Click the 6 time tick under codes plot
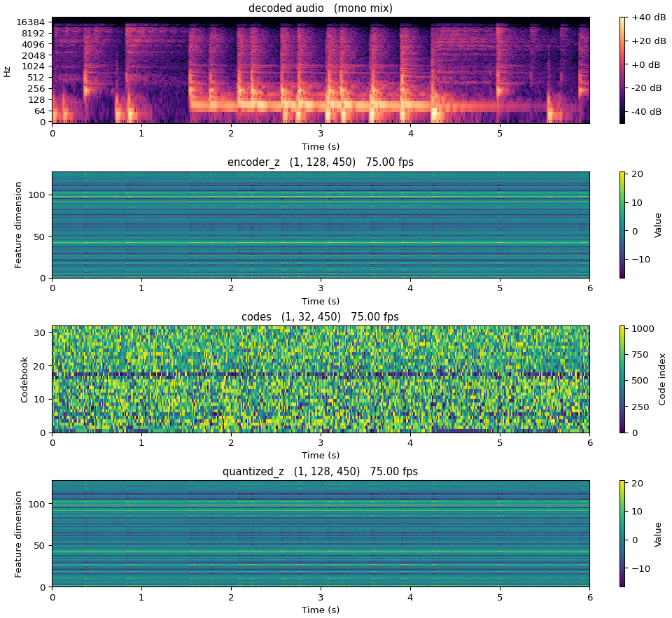This screenshot has height=618, width=672. tap(590, 442)
